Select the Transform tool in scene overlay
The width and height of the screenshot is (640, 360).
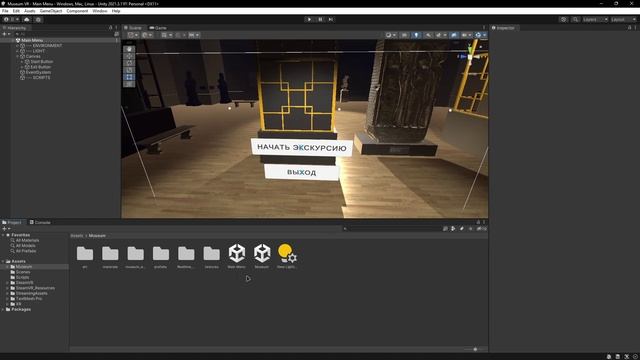129,84
